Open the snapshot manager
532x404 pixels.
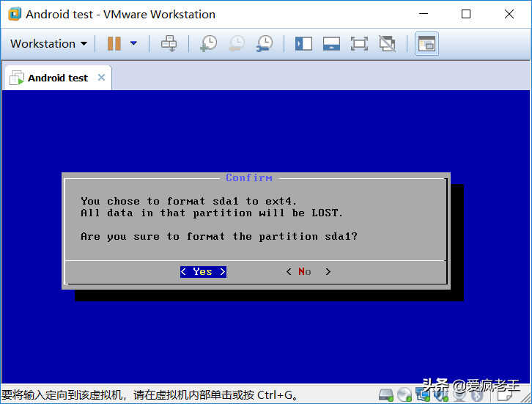pyautogui.click(x=265, y=43)
